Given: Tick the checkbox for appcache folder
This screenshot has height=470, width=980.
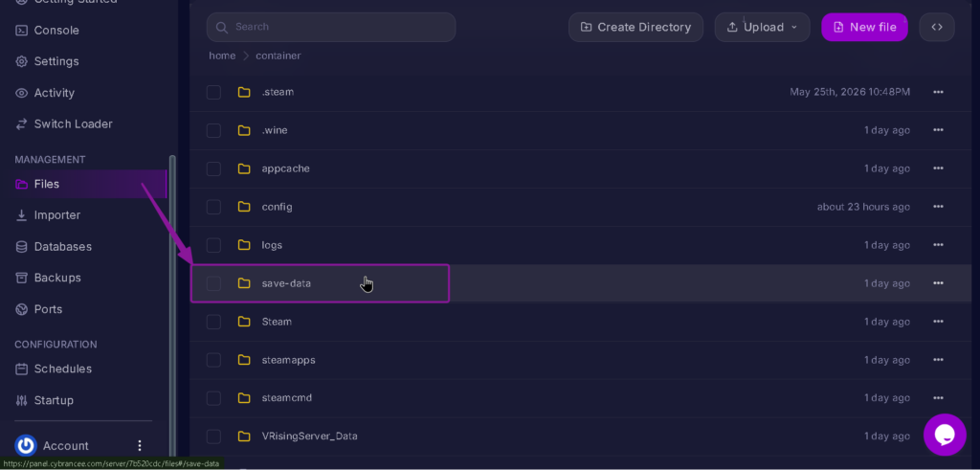Looking at the screenshot, I should pyautogui.click(x=213, y=168).
